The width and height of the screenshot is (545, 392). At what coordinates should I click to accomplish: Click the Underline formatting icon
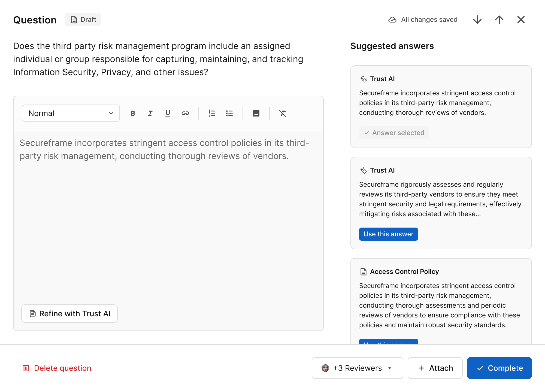(168, 113)
